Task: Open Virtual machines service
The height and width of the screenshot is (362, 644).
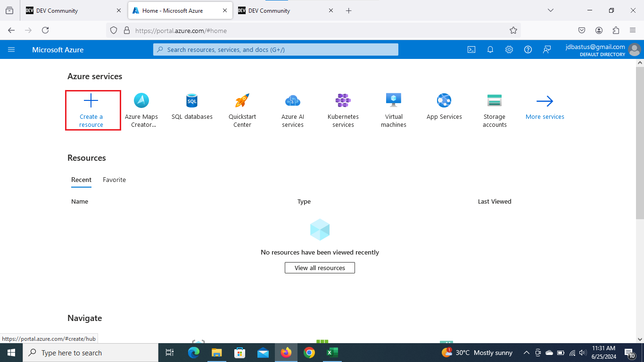Action: point(394,111)
